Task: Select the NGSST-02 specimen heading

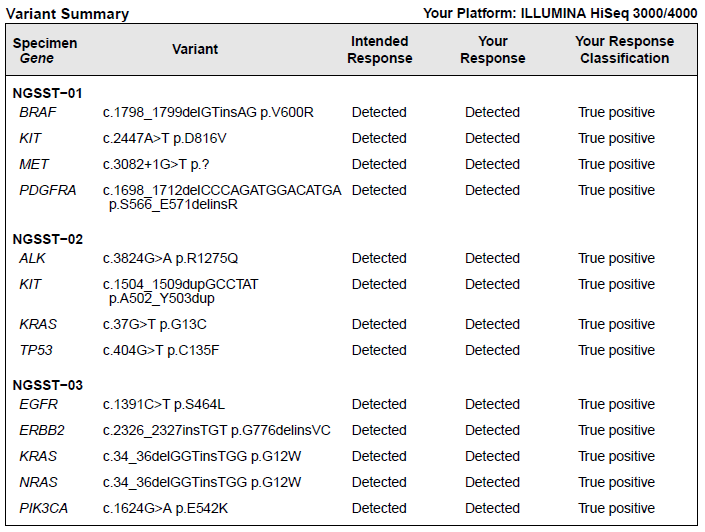Action: click(48, 239)
